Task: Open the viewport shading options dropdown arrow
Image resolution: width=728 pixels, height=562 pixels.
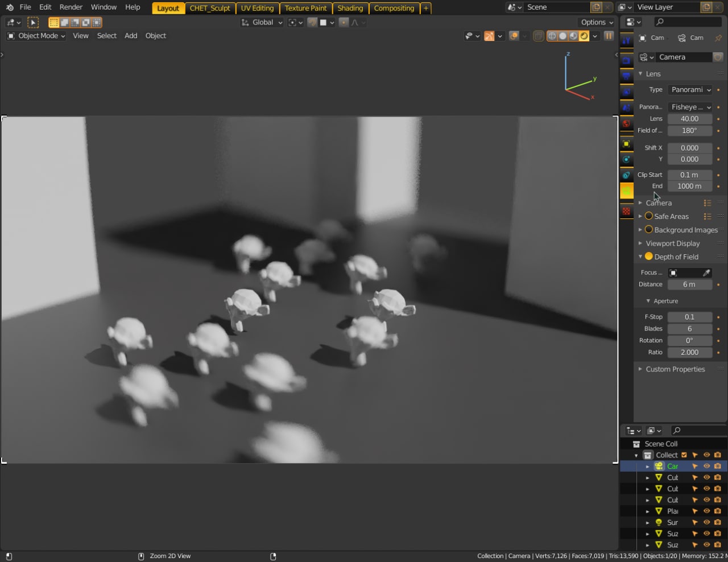Action: pos(595,36)
